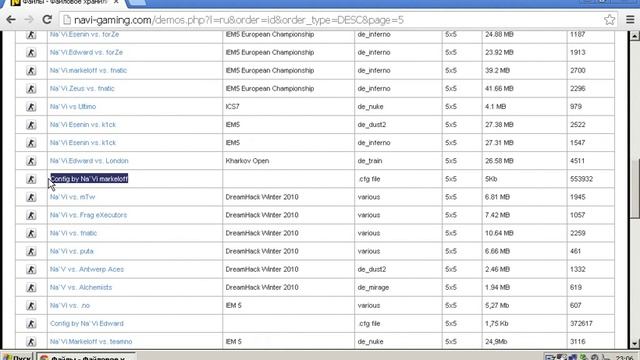The image size is (640, 360).
Task: Open the Na'Vi vs Ultimo link
Action: point(73,107)
